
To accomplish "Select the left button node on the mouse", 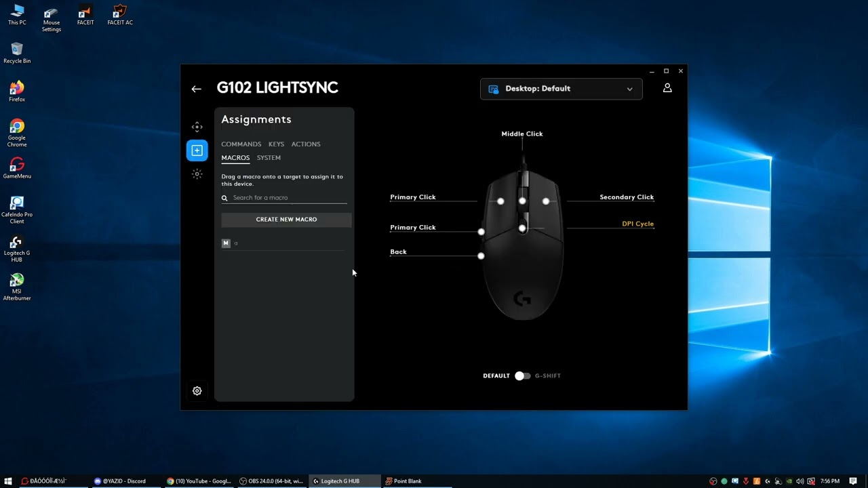I will pos(500,201).
